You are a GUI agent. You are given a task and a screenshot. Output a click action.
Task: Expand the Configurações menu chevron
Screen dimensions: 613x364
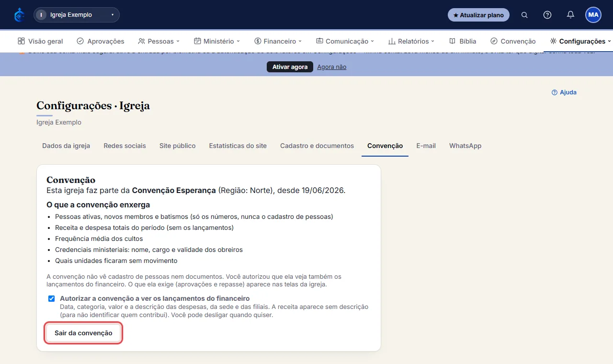pyautogui.click(x=609, y=42)
